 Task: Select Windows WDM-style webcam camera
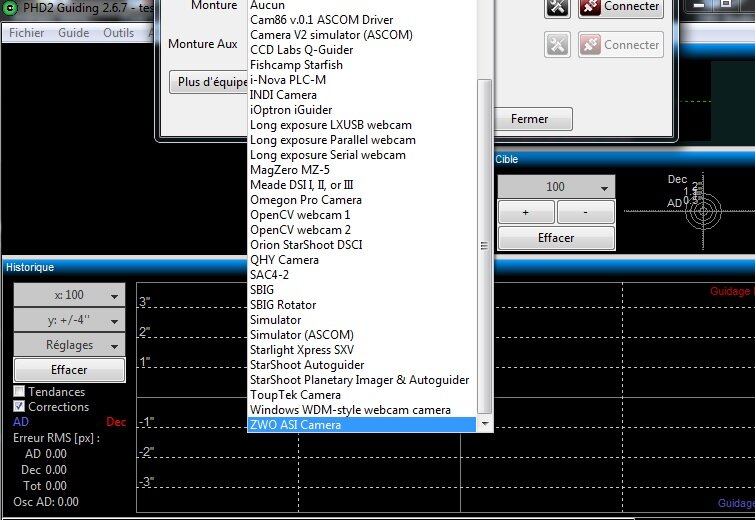(x=362, y=410)
